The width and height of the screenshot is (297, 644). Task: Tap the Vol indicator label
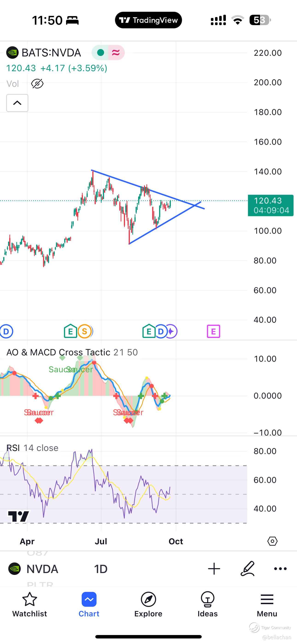point(12,84)
